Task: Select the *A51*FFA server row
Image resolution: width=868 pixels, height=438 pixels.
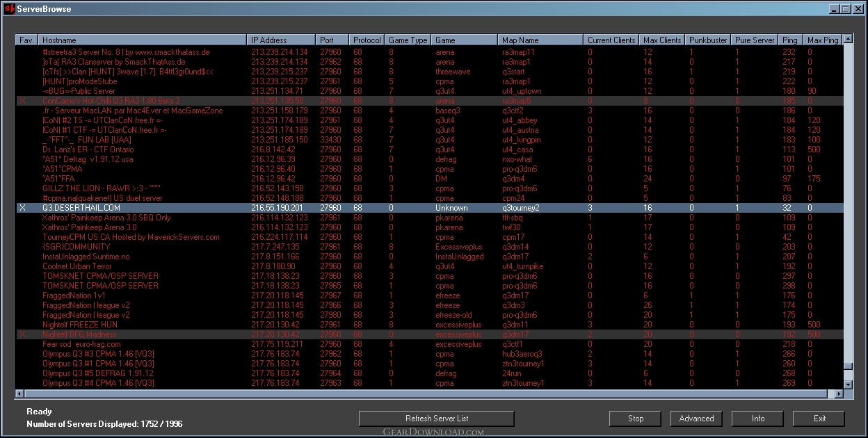Action: [x=429, y=179]
